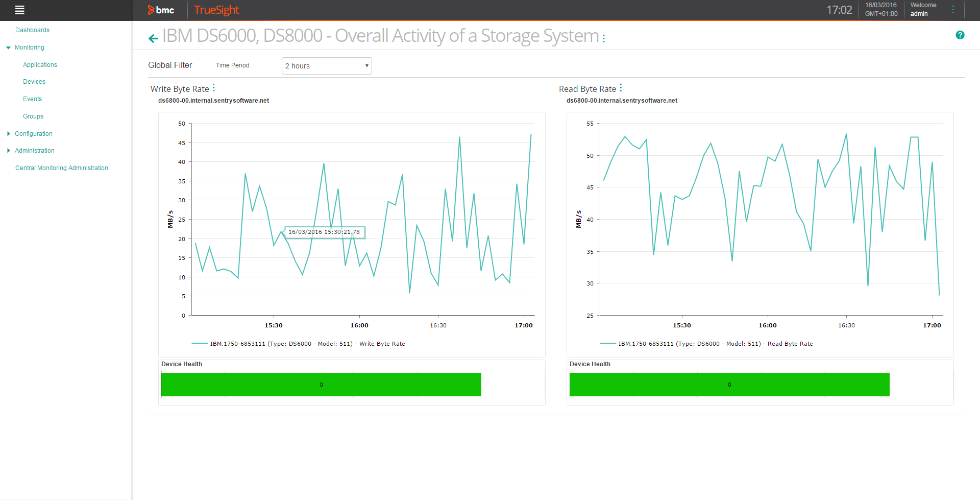
Task: Click Device Health label under Write chart
Action: (x=182, y=364)
